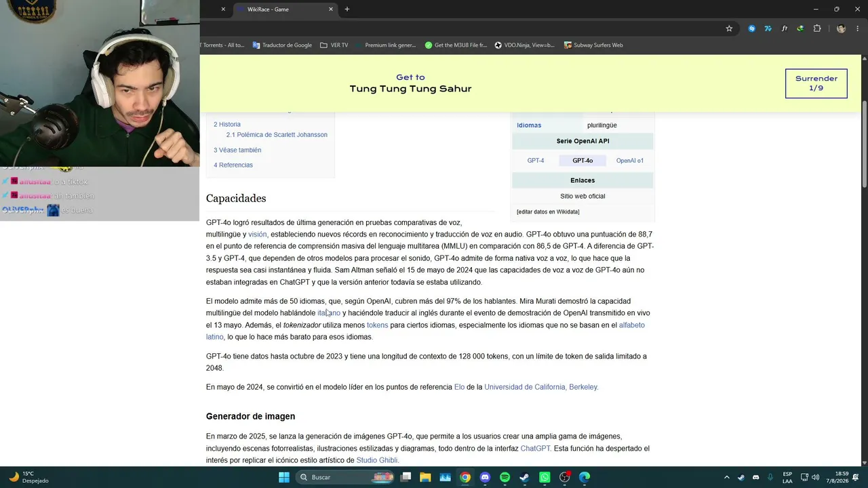Open Steam from the taskbar

point(525,477)
